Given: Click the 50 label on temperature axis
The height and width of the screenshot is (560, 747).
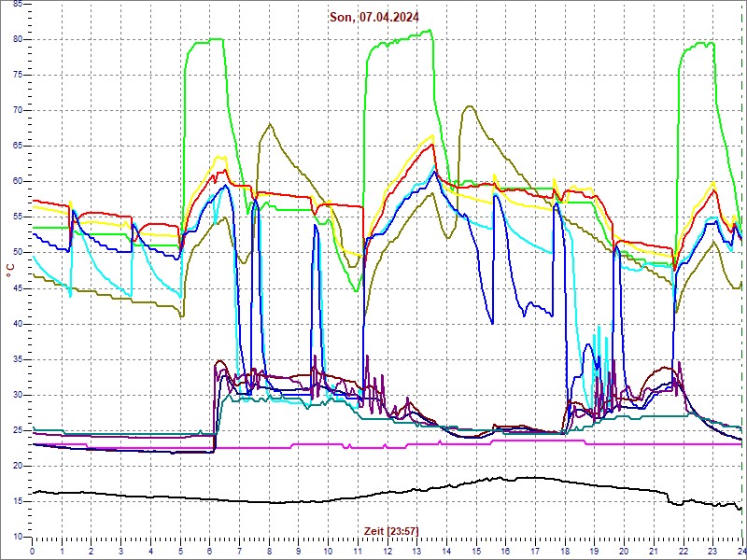Looking at the screenshot, I should (x=18, y=252).
